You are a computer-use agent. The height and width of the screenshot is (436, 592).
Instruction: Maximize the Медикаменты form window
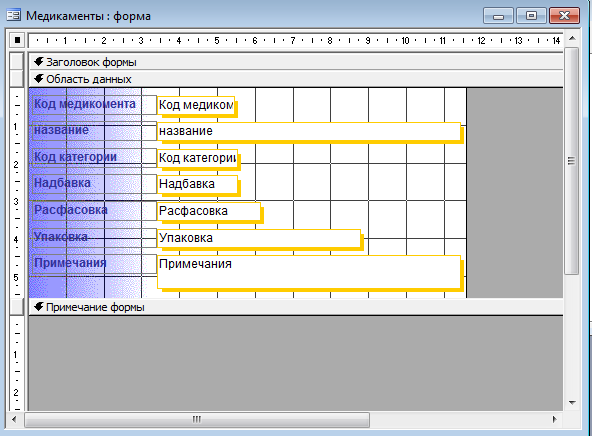coord(532,16)
